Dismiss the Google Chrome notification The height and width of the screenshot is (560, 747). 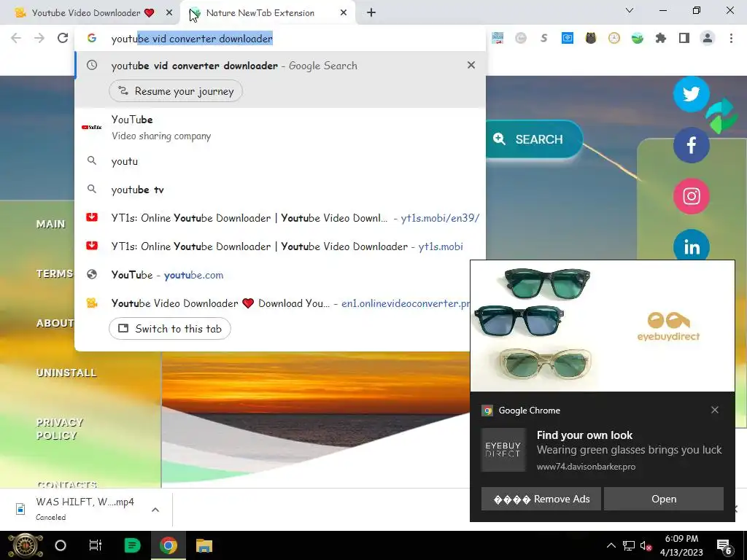pos(715,410)
